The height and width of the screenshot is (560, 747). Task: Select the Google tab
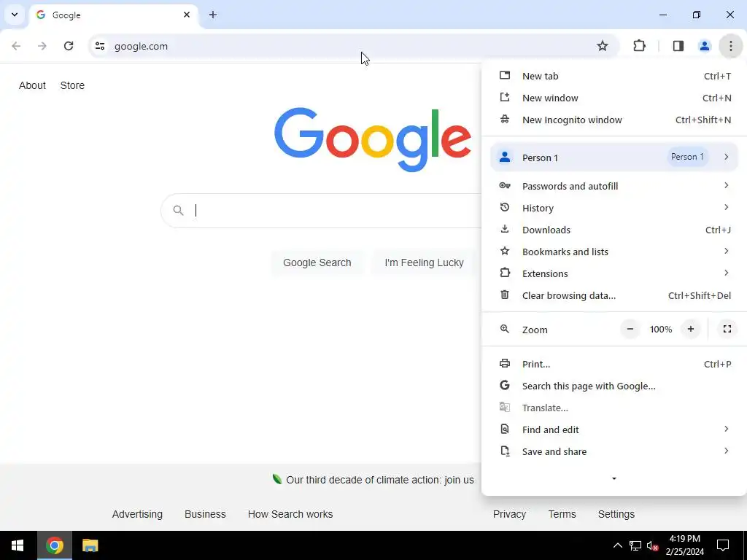point(113,15)
